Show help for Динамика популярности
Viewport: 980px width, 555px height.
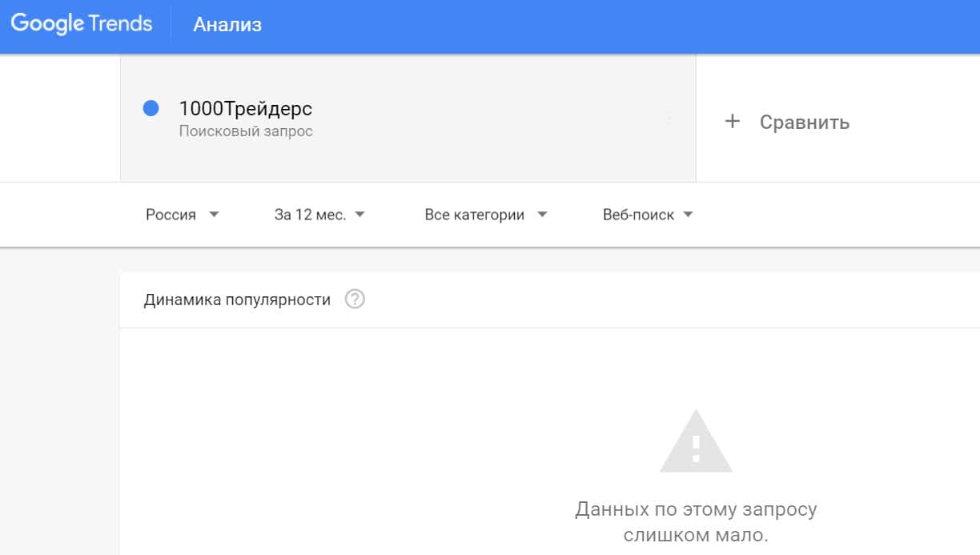(355, 300)
